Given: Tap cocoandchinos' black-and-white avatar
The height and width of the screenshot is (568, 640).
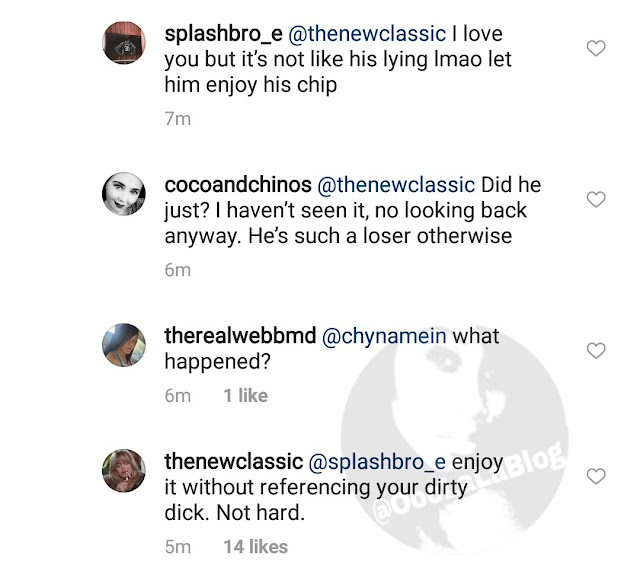Looking at the screenshot, I should tap(127, 192).
